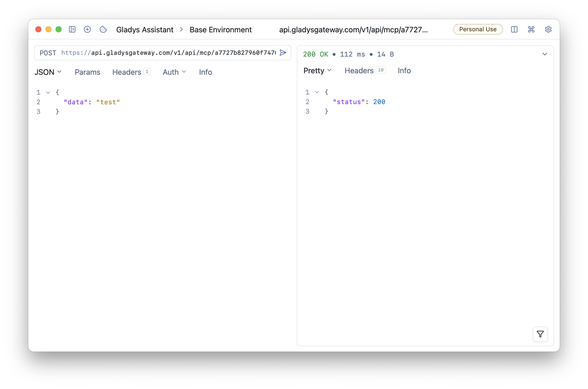Click the Personal Use badge
The height and width of the screenshot is (389, 588).
tap(478, 29)
